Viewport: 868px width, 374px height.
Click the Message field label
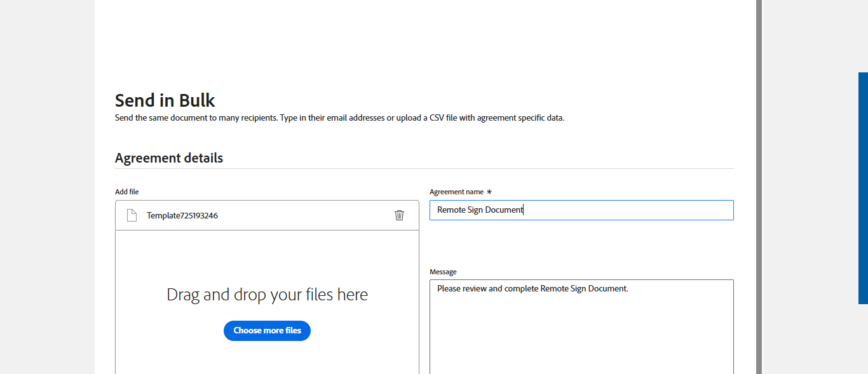[x=443, y=272]
